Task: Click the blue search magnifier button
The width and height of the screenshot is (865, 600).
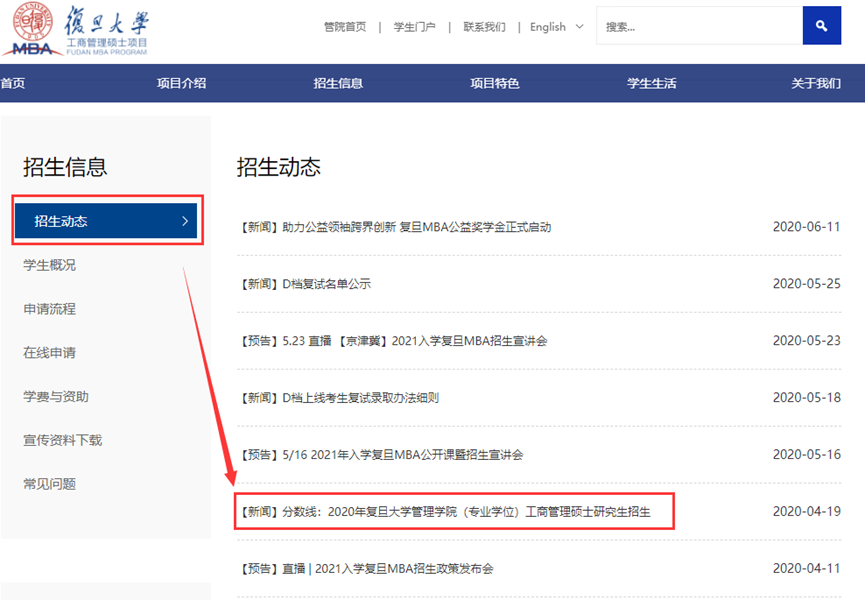Action: click(x=821, y=26)
